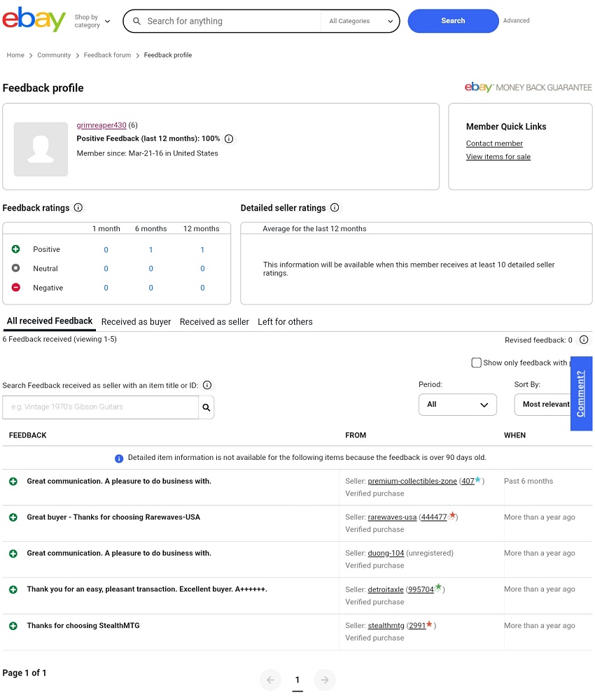Go to next feedback page arrow

point(324,680)
